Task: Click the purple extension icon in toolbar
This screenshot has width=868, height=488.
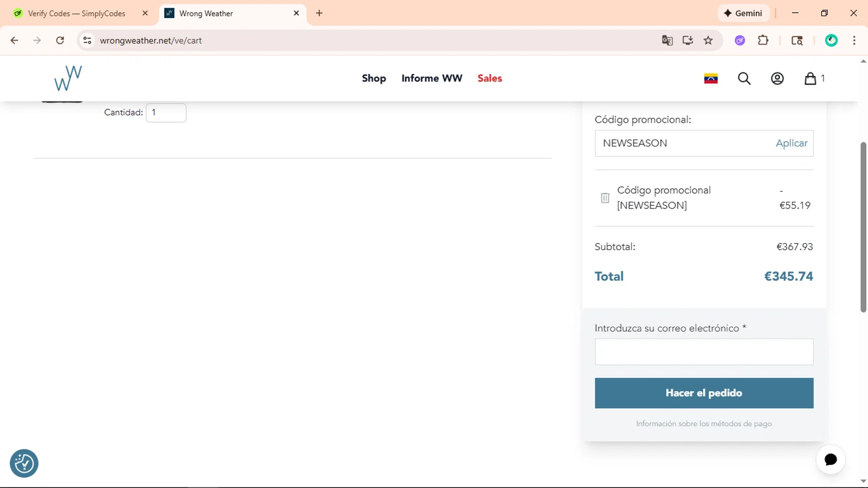Action: coord(740,41)
